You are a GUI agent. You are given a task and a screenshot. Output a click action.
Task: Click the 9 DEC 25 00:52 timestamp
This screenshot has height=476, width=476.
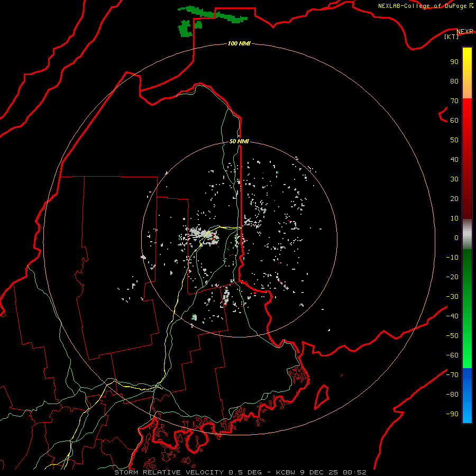[334, 472]
